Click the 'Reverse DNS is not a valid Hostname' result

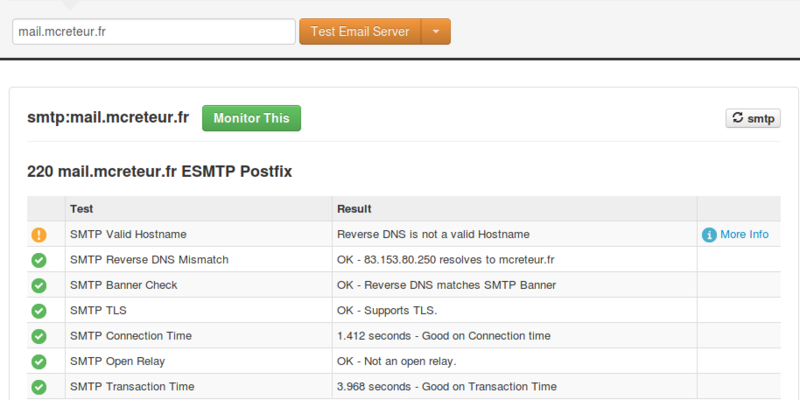click(x=433, y=235)
